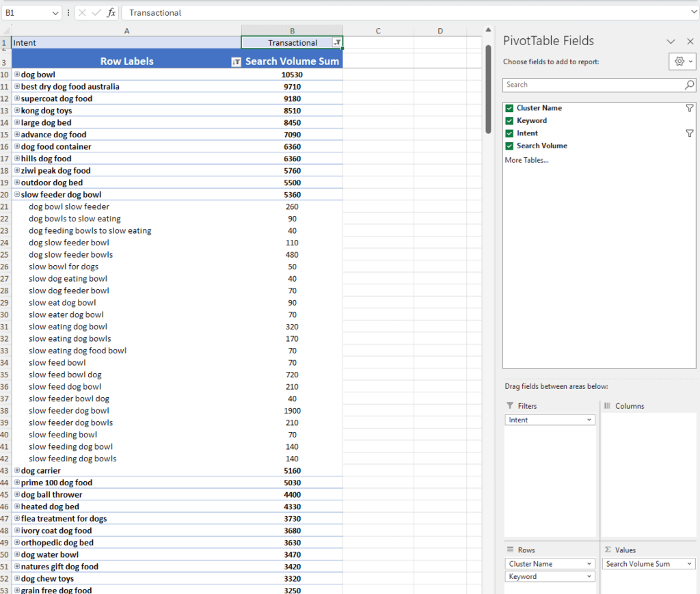
Task: Open the filter icon beside Cluster Name field
Action: point(690,107)
